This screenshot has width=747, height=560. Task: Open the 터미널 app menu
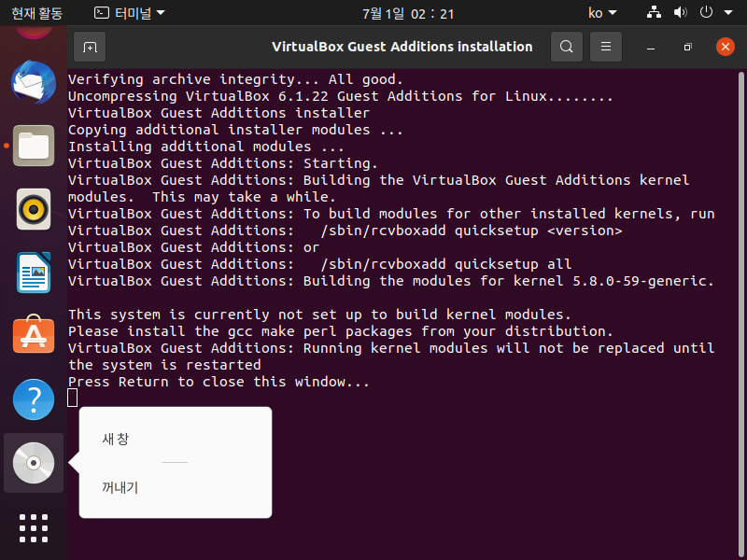click(x=130, y=13)
